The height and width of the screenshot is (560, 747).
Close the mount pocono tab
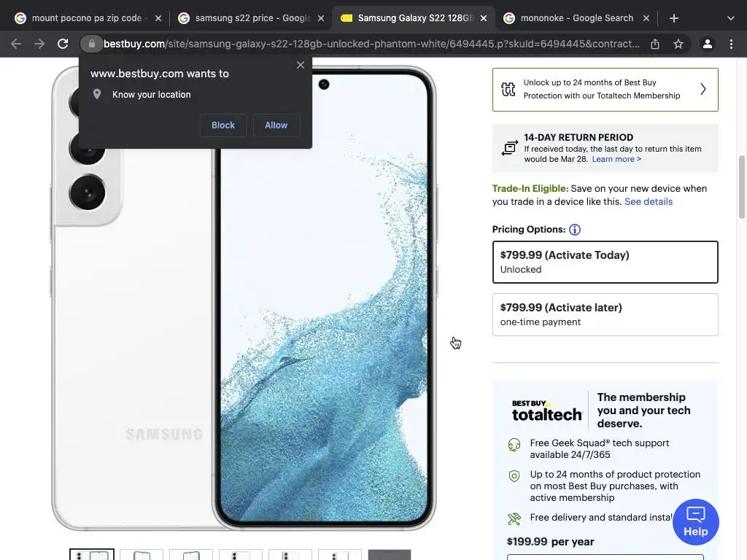[x=158, y=18]
